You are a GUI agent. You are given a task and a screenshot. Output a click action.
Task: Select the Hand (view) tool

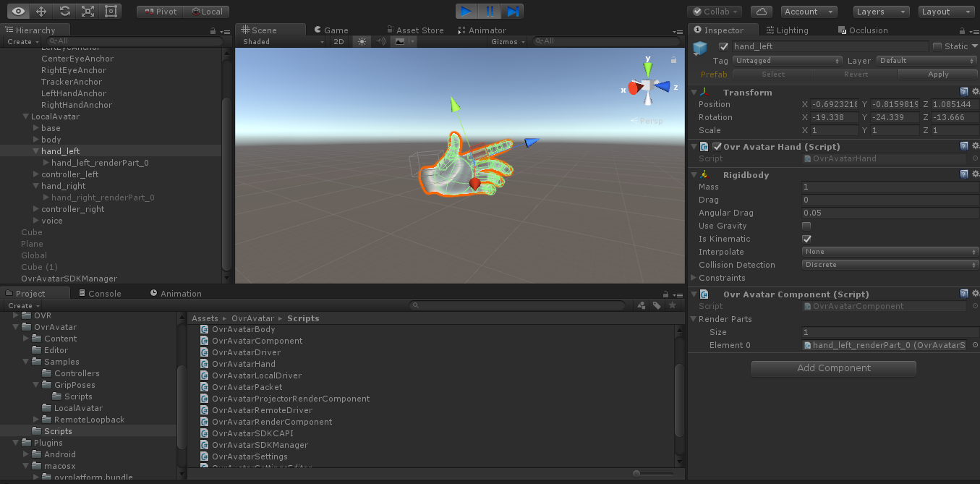click(x=19, y=11)
